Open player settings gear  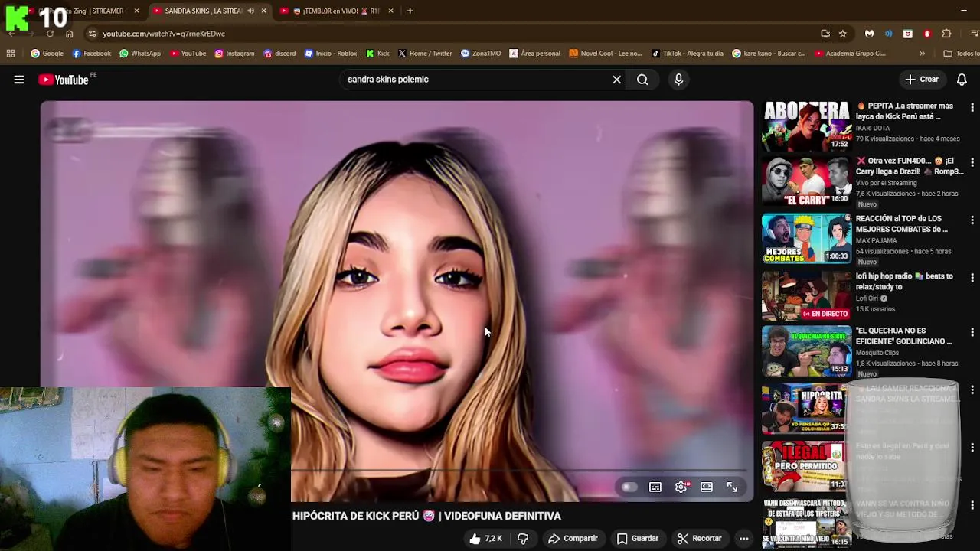coord(681,487)
